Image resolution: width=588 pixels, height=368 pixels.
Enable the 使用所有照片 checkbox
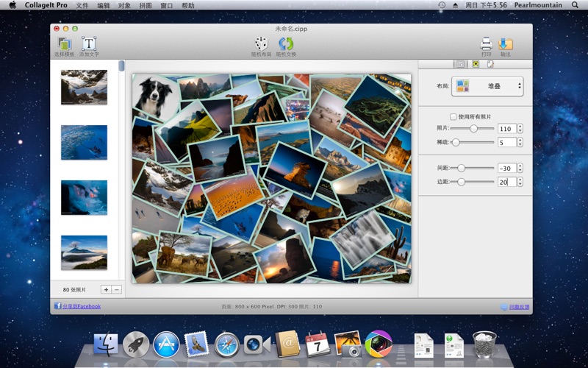point(453,116)
